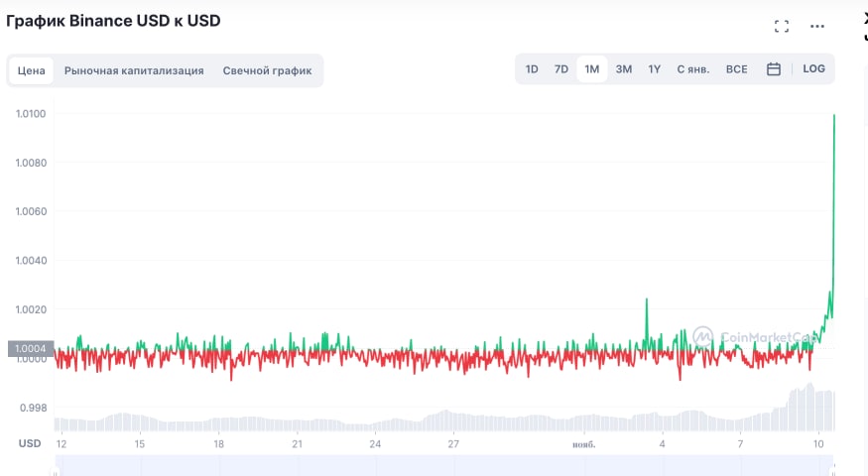
Task: Click the 1.0080 y-axis label
Action: click(31, 163)
